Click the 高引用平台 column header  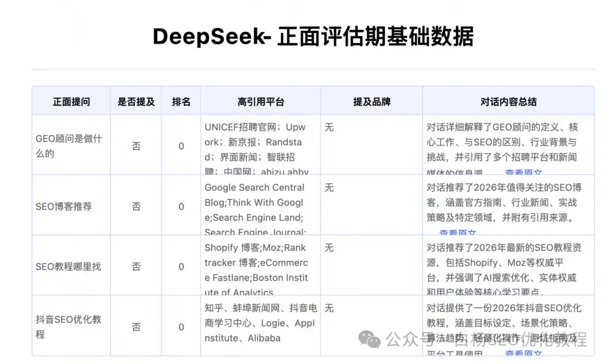[261, 102]
